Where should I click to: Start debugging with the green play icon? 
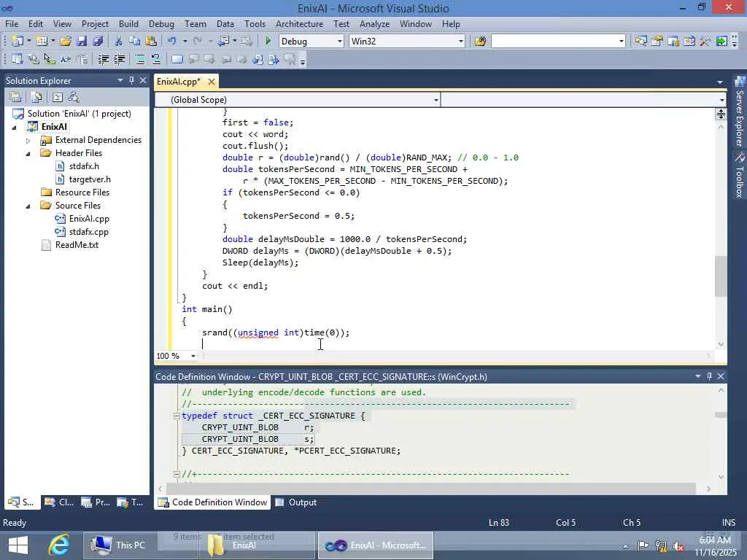pos(268,41)
